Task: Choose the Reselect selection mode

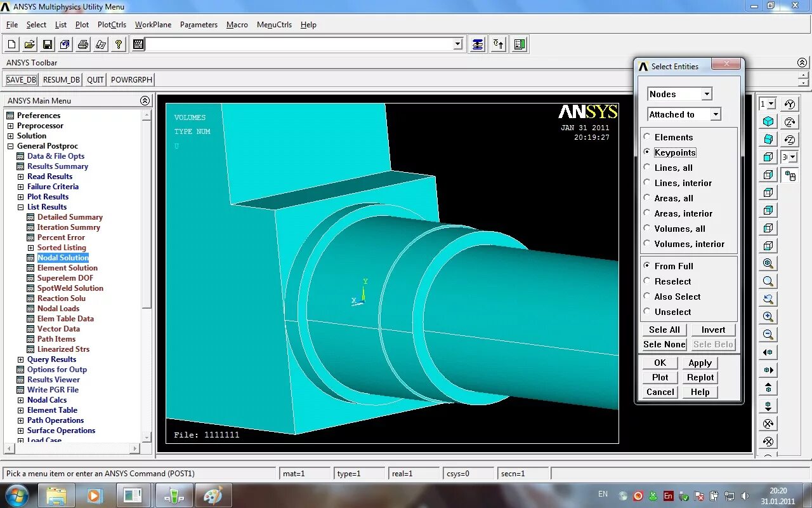Action: point(647,281)
